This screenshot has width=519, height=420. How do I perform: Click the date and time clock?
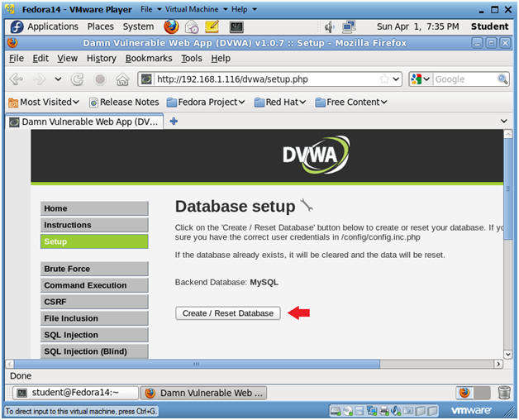pyautogui.click(x=417, y=26)
